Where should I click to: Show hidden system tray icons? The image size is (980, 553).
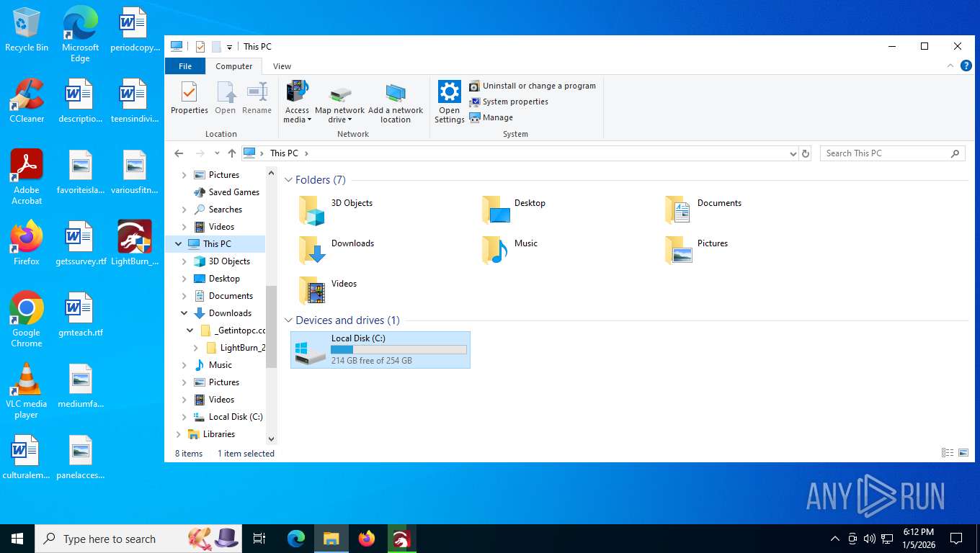click(x=835, y=539)
